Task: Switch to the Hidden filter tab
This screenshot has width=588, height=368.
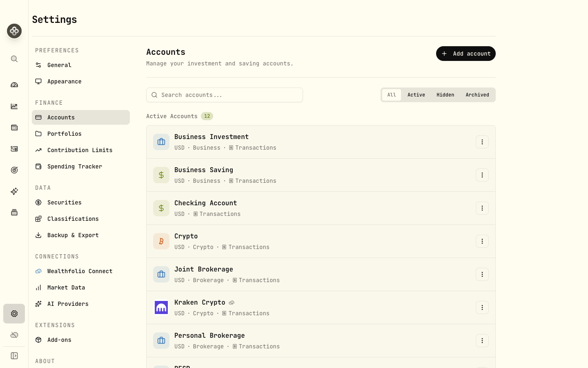Action: [445, 95]
